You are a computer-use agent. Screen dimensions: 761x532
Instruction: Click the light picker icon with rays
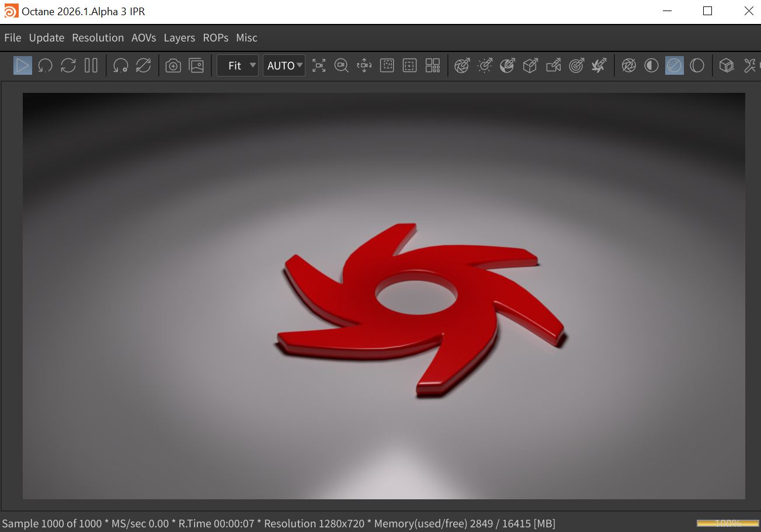485,65
